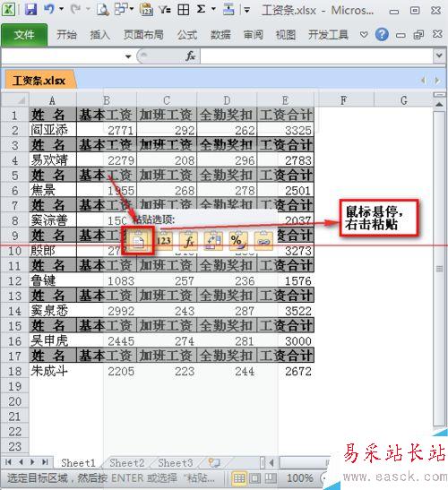Expand the formula bar with the right-side arrow
448x490 pixels.
[439, 56]
